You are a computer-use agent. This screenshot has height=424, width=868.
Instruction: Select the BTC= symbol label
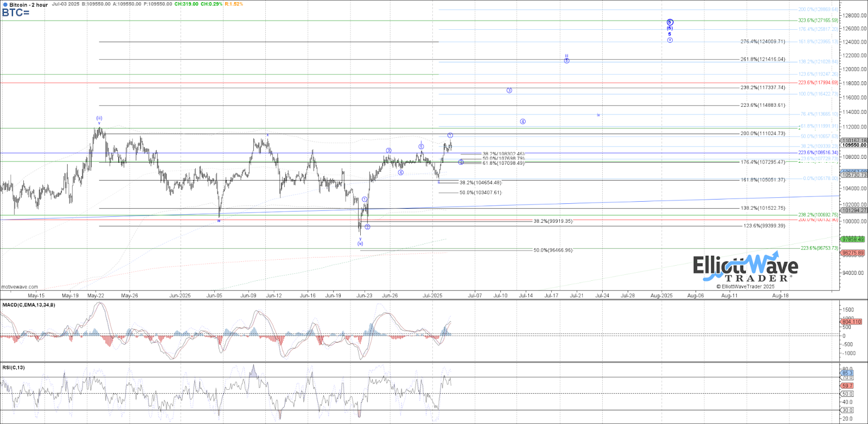[15, 12]
